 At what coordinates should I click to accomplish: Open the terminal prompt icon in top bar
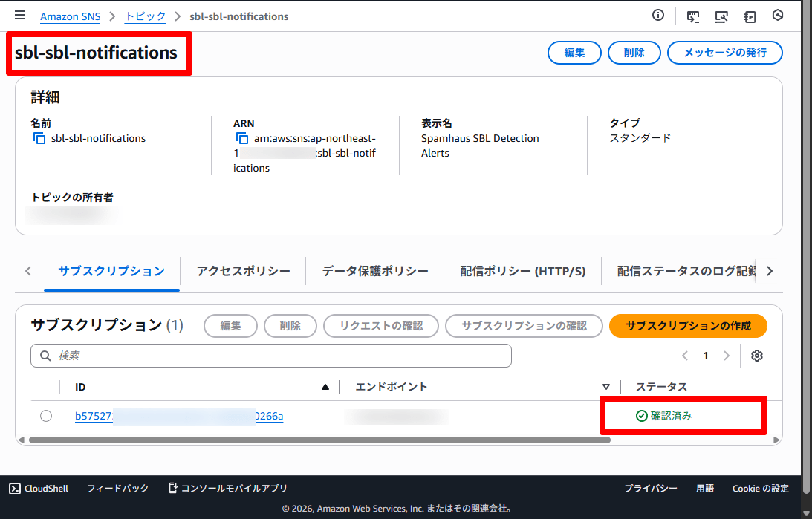coord(693,16)
